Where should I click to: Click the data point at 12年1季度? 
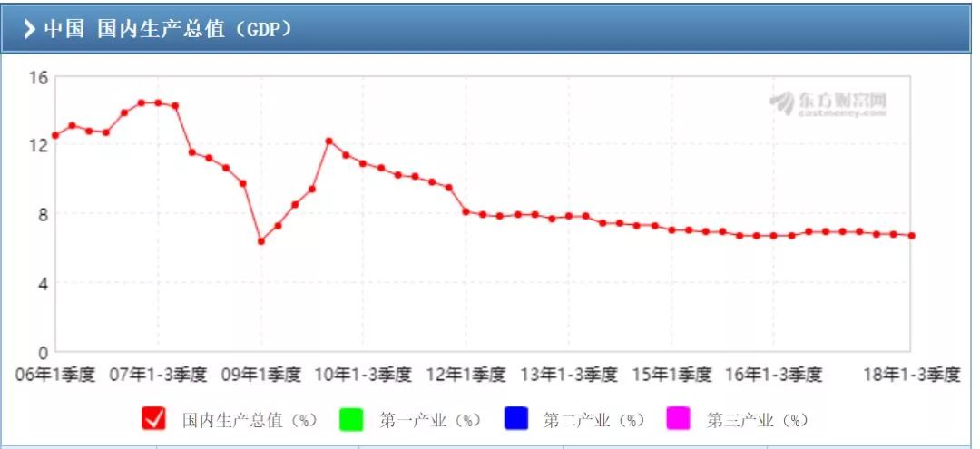pyautogui.click(x=465, y=211)
